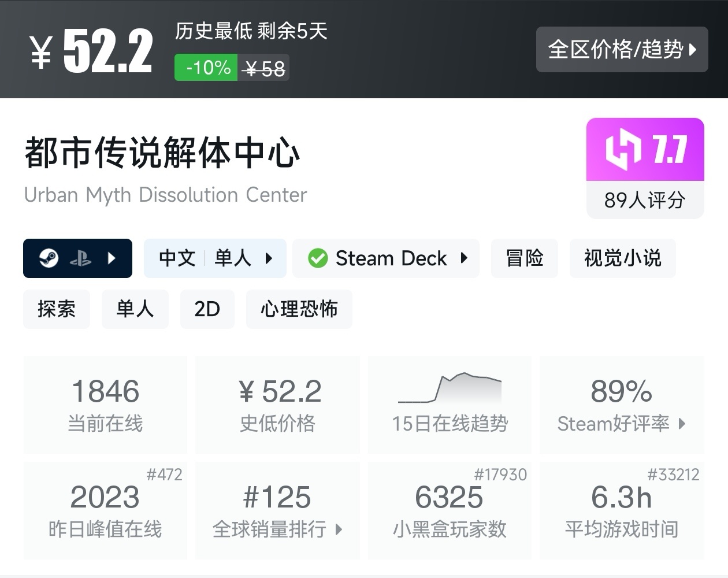Click the 历史最低 剩余5天 label
The height and width of the screenshot is (578, 728).
coord(251,31)
